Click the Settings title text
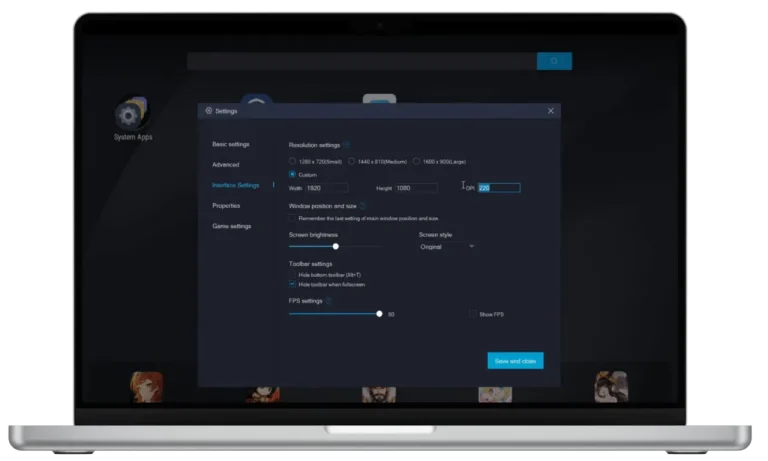Image resolution: width=768 pixels, height=461 pixels. [x=226, y=111]
